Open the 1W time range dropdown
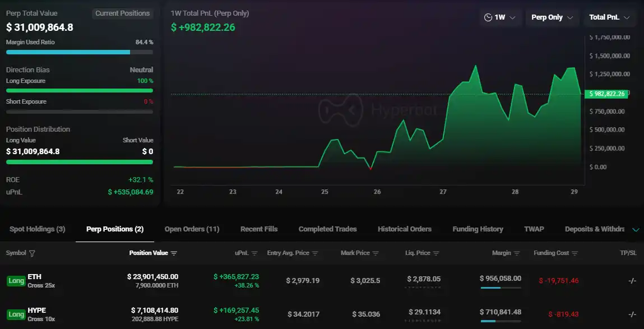The height and width of the screenshot is (329, 644). pyautogui.click(x=499, y=17)
